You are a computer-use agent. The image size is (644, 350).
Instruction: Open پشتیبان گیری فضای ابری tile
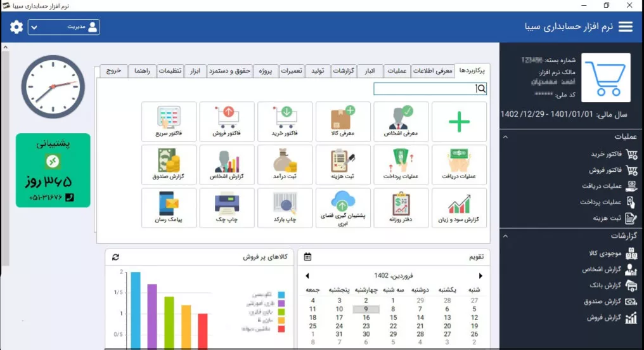pos(343,208)
